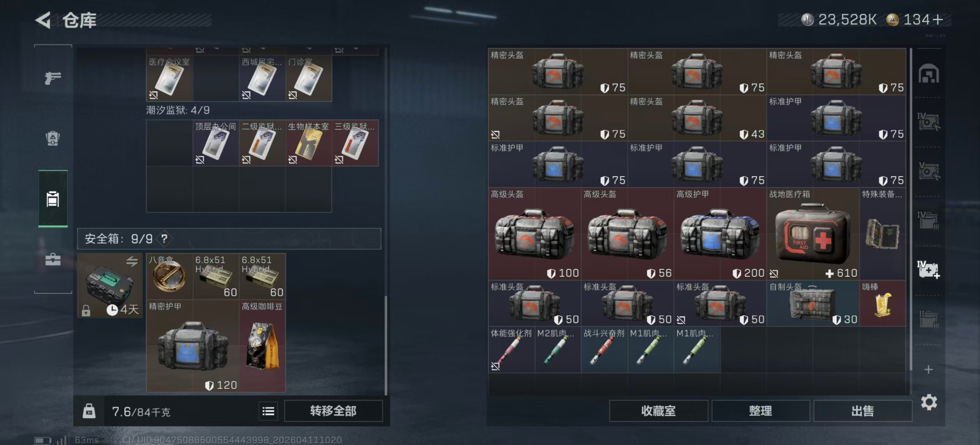Screen dimensions: 980x445
Task: Open the safe box help question mark
Action: 164,238
